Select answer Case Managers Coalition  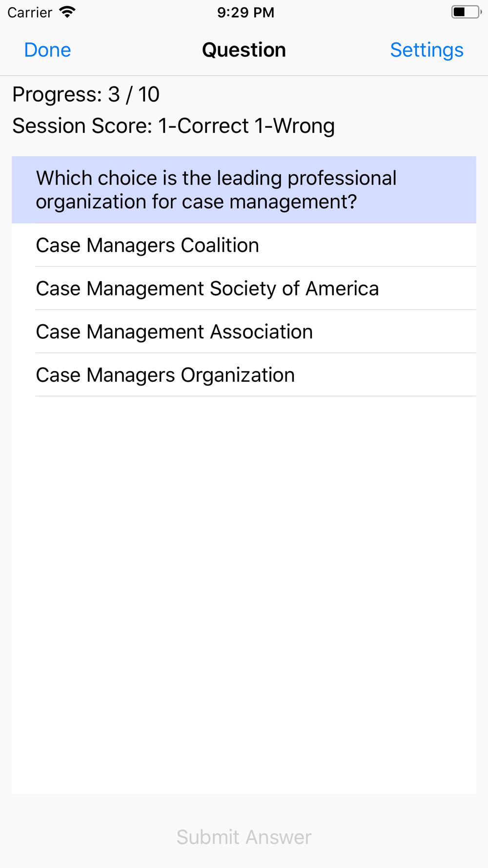coord(244,245)
